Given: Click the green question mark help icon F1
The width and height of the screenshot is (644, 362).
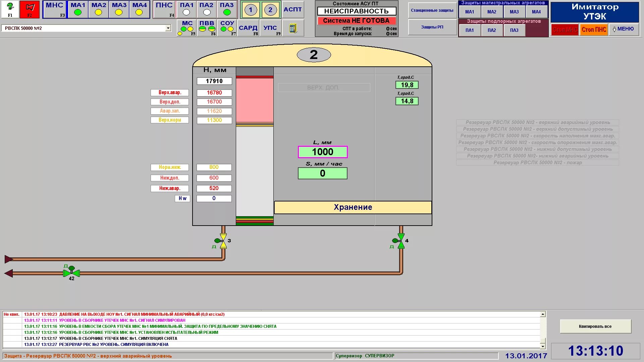Looking at the screenshot, I should 10,9.
